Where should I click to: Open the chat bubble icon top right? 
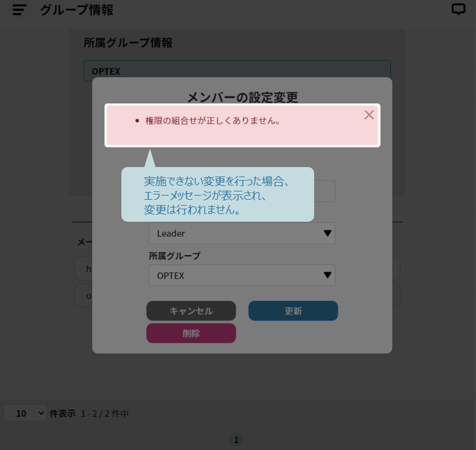pos(458,9)
